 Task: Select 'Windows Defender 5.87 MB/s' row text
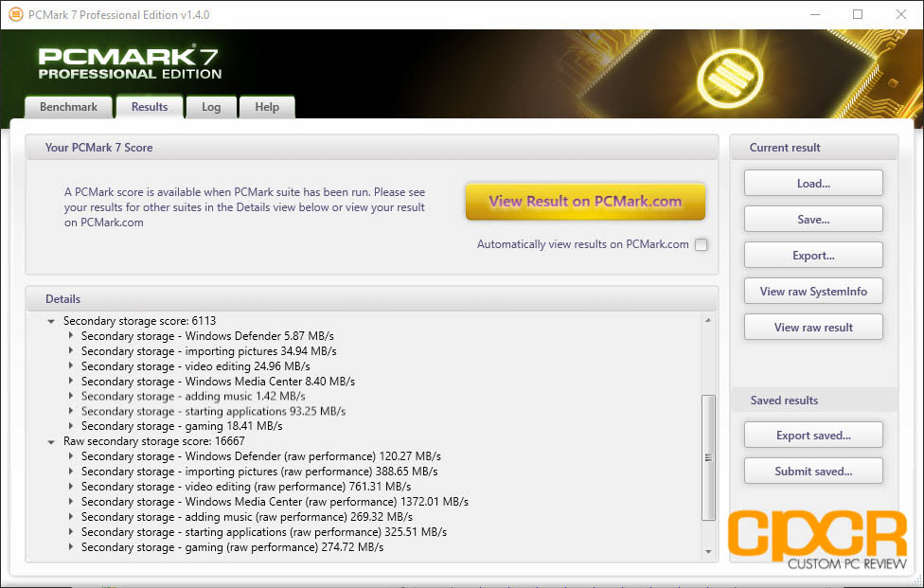(207, 336)
